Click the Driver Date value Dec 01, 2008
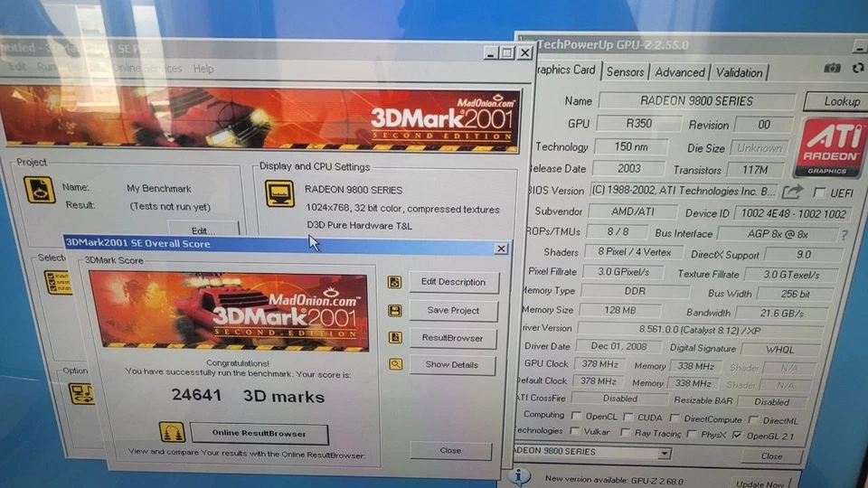 click(x=618, y=346)
